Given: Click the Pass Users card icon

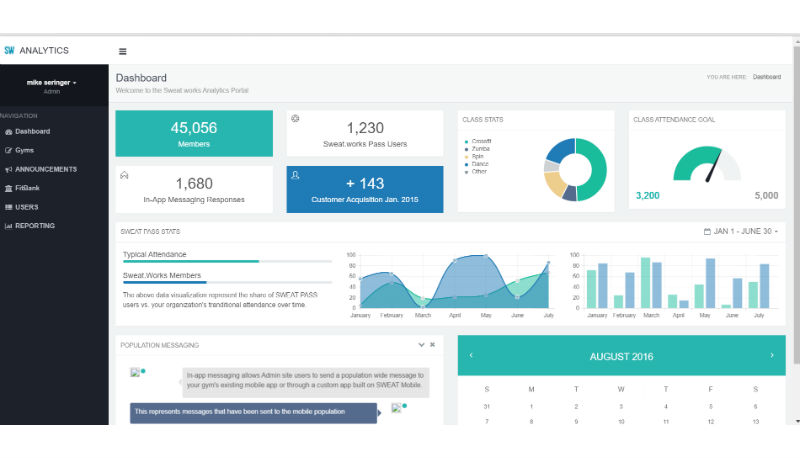Looking at the screenshot, I should (x=295, y=118).
